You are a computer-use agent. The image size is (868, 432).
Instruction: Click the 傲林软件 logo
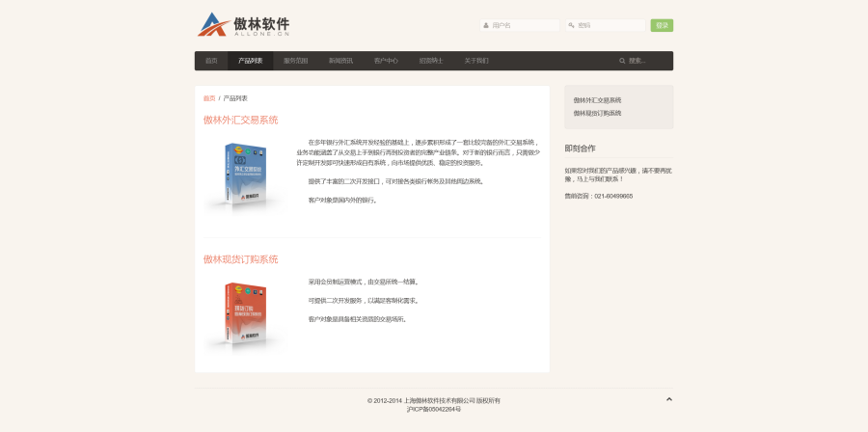(244, 25)
